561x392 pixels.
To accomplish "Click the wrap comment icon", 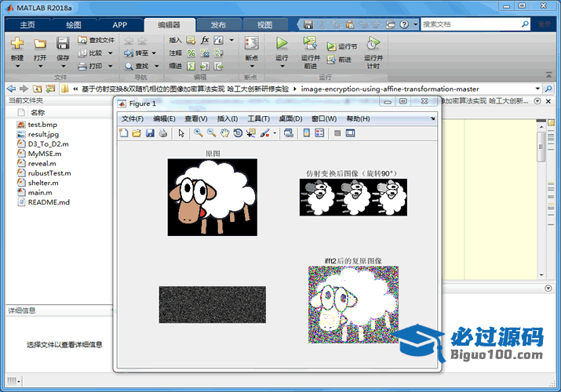I will pos(218,53).
